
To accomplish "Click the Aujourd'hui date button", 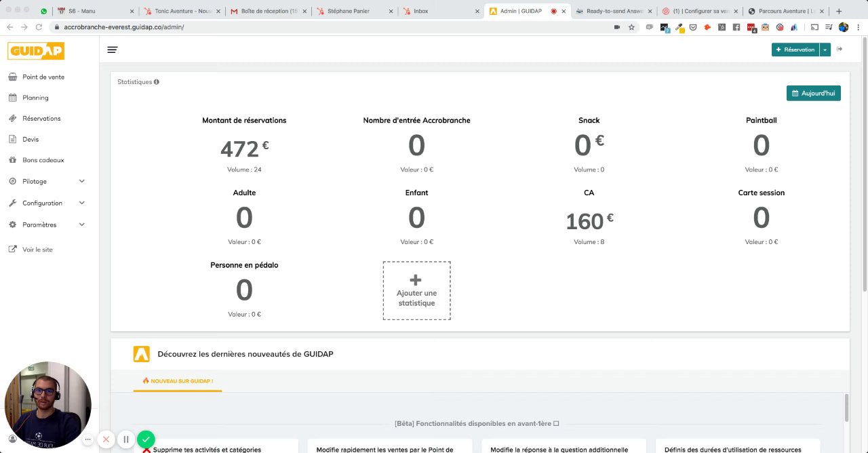I will [814, 93].
